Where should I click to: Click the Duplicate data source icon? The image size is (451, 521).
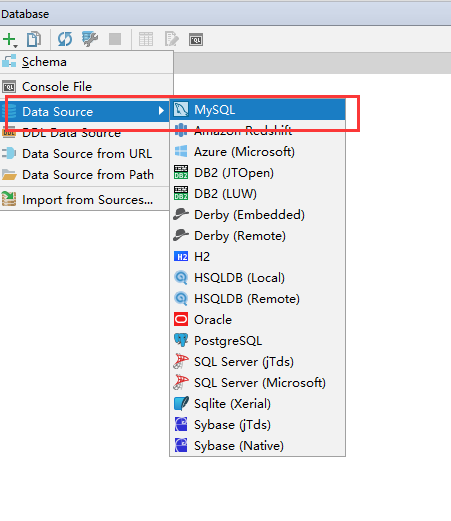(x=34, y=39)
